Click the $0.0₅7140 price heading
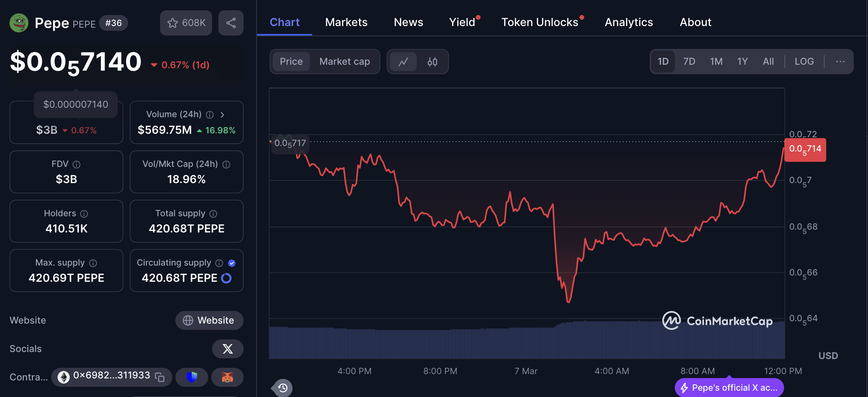This screenshot has height=397, width=868. click(x=76, y=62)
